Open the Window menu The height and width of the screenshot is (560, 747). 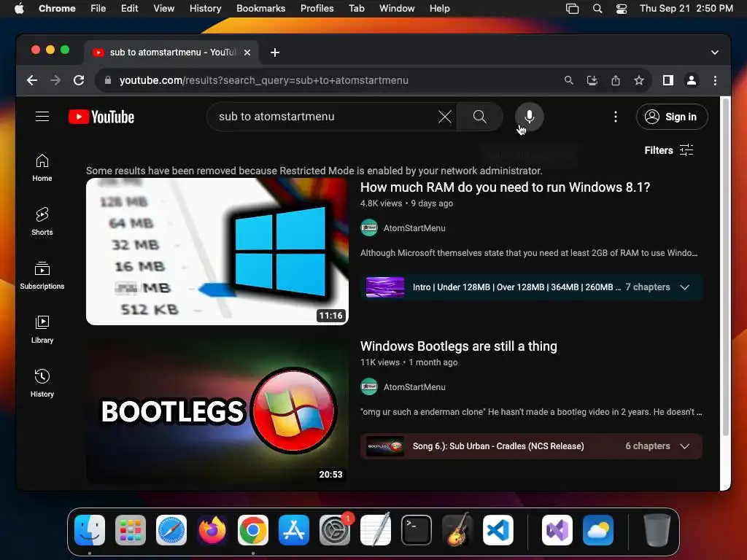[397, 9]
